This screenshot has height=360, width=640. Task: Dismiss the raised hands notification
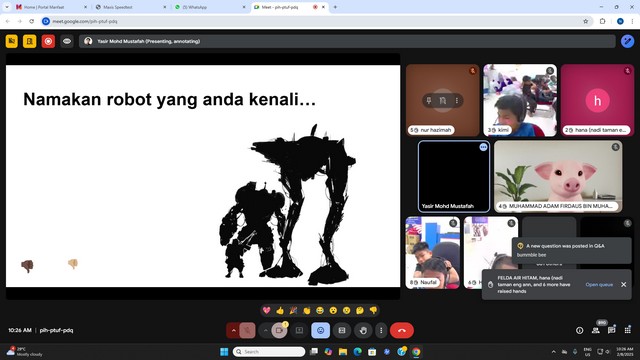point(624,284)
